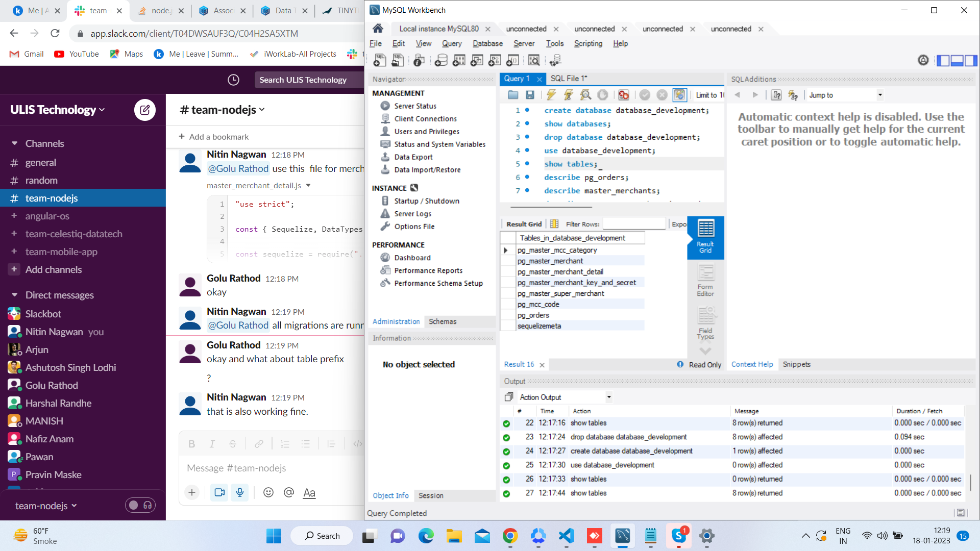
Task: Open the Scripting menu
Action: coord(588,43)
